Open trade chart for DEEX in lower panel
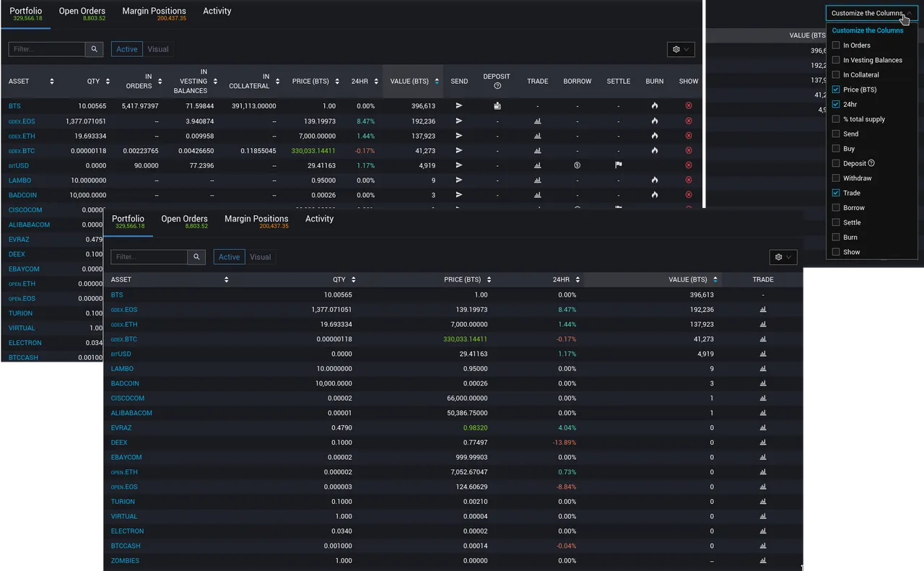This screenshot has width=924, height=571. click(763, 443)
